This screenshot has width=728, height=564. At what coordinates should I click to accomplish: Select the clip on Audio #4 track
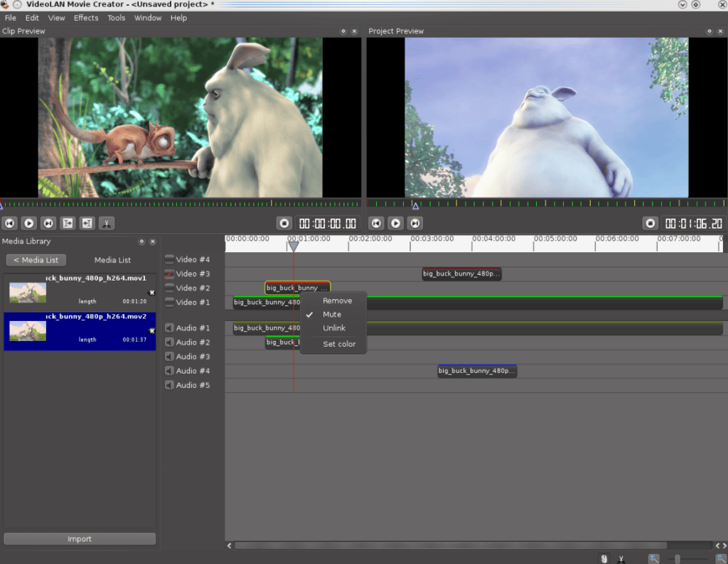(477, 371)
